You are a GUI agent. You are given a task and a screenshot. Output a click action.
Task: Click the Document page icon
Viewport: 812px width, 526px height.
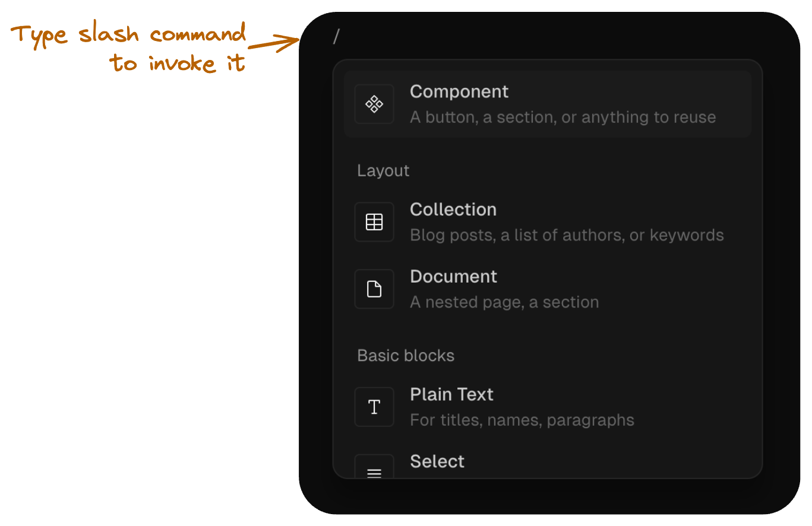(x=374, y=289)
